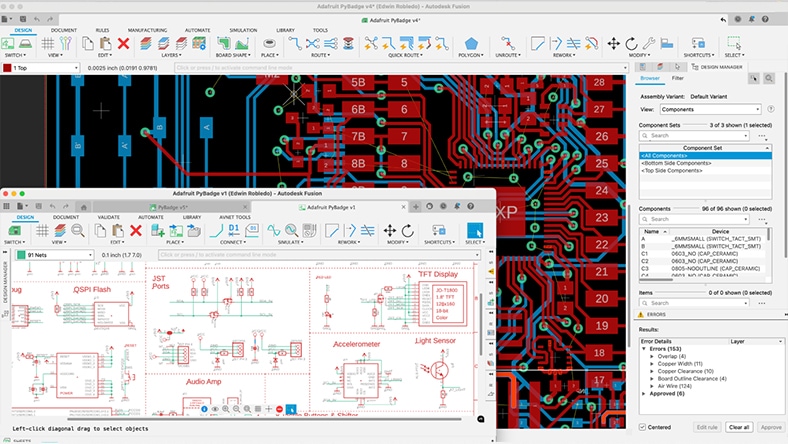Click the Items search field
The width and height of the screenshot is (788, 444).
tap(694, 303)
